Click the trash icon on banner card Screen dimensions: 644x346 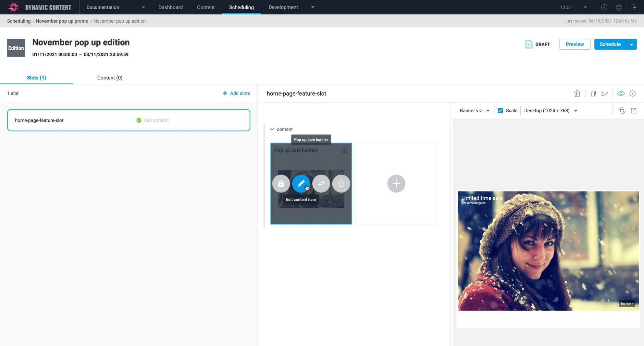pyautogui.click(x=341, y=184)
